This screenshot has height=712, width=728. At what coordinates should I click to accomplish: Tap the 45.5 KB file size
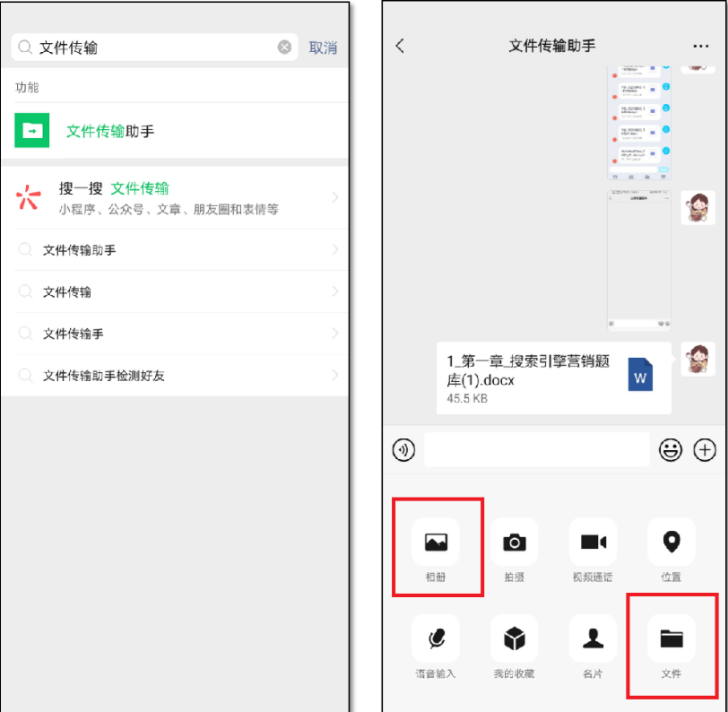[x=467, y=398]
